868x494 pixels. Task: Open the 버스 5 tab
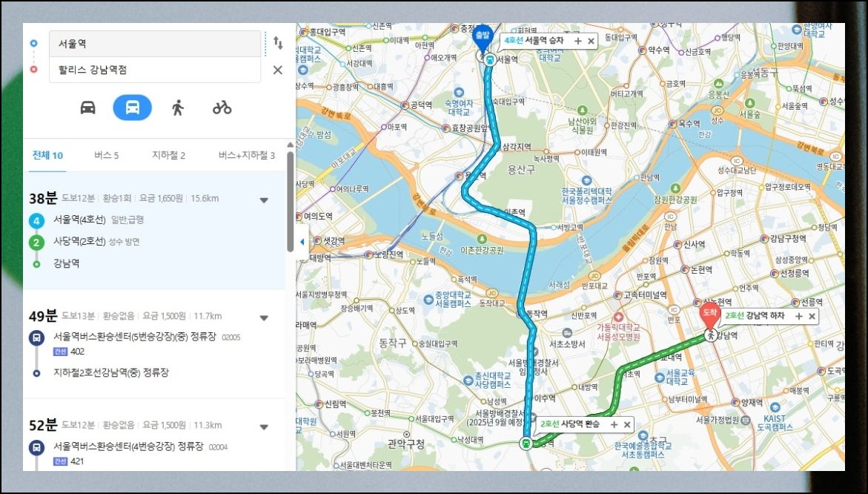pos(106,156)
